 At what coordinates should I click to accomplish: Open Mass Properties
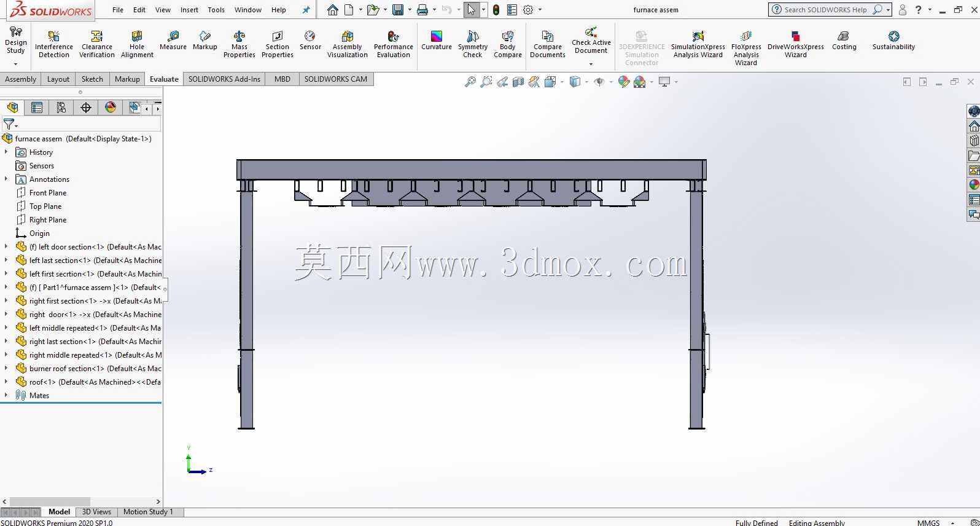click(239, 44)
